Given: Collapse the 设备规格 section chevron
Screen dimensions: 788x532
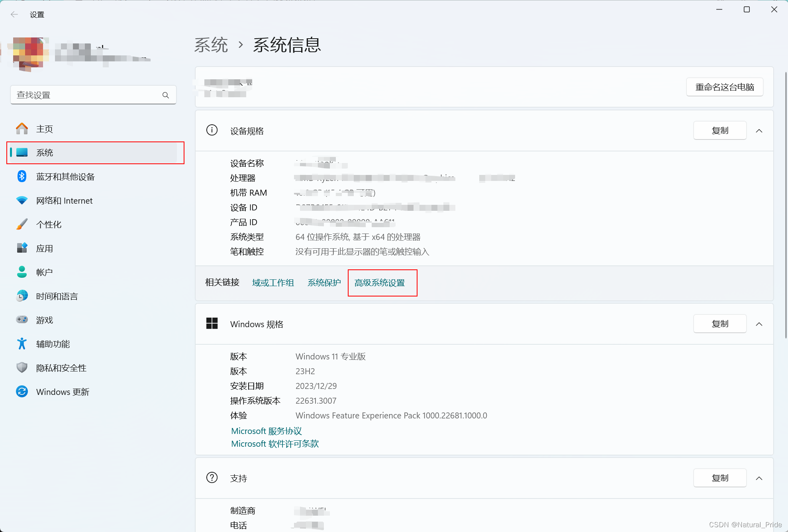Looking at the screenshot, I should point(759,131).
